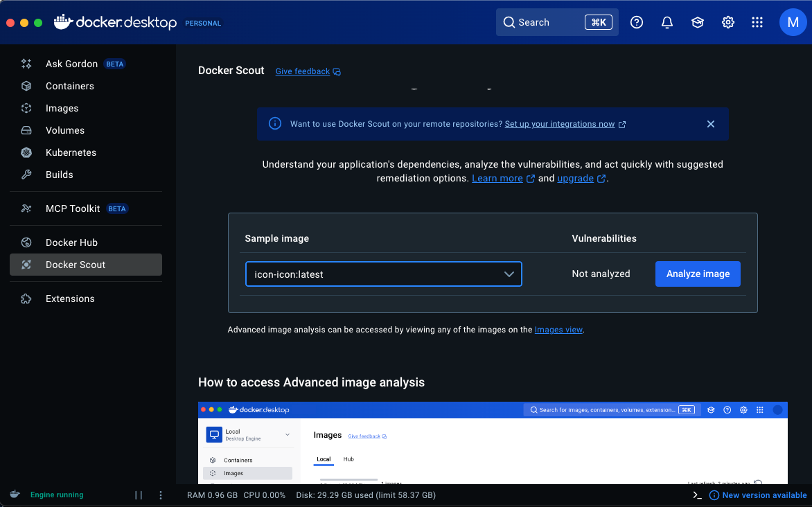Select Ask Gordon in sidebar
This screenshot has width=812, height=507.
pos(86,64)
